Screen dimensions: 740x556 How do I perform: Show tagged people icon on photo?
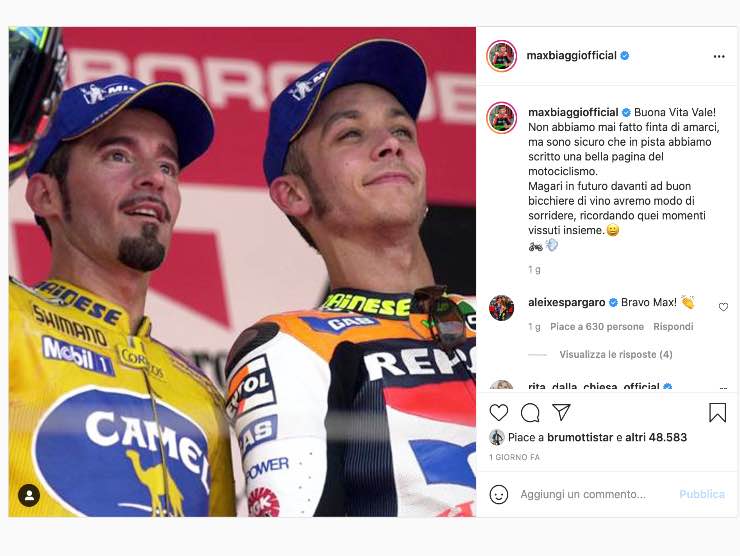click(29, 495)
